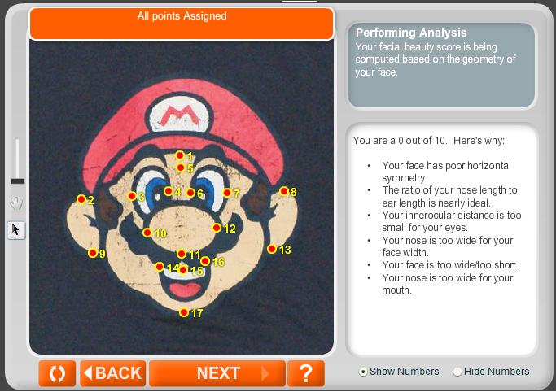Screen dimensions: 556x392
Task: Click the Mario face photo thumbnail
Action: pos(182,197)
